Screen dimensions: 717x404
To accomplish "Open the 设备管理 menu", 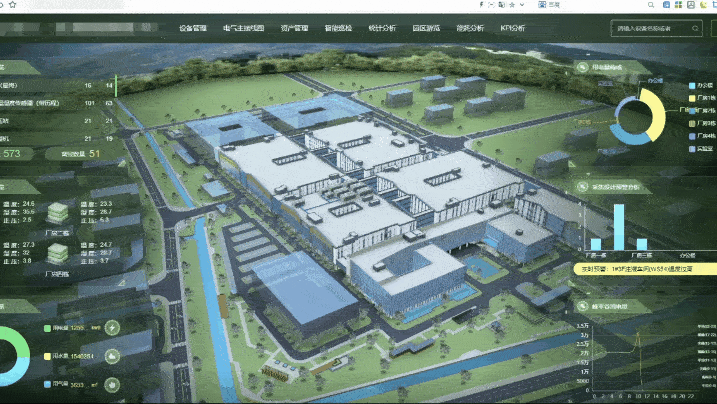I will pos(193,28).
